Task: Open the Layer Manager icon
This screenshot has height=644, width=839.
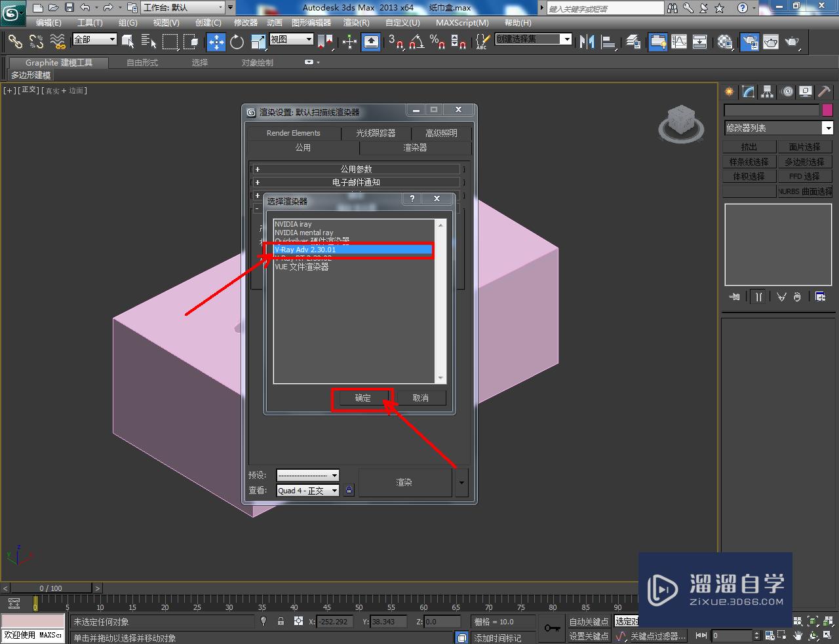Action: click(x=633, y=42)
